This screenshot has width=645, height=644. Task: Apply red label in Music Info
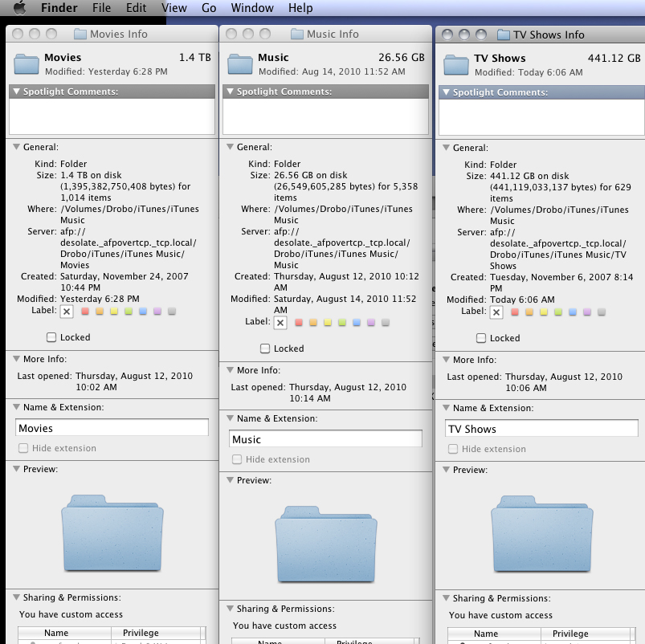pyautogui.click(x=299, y=323)
